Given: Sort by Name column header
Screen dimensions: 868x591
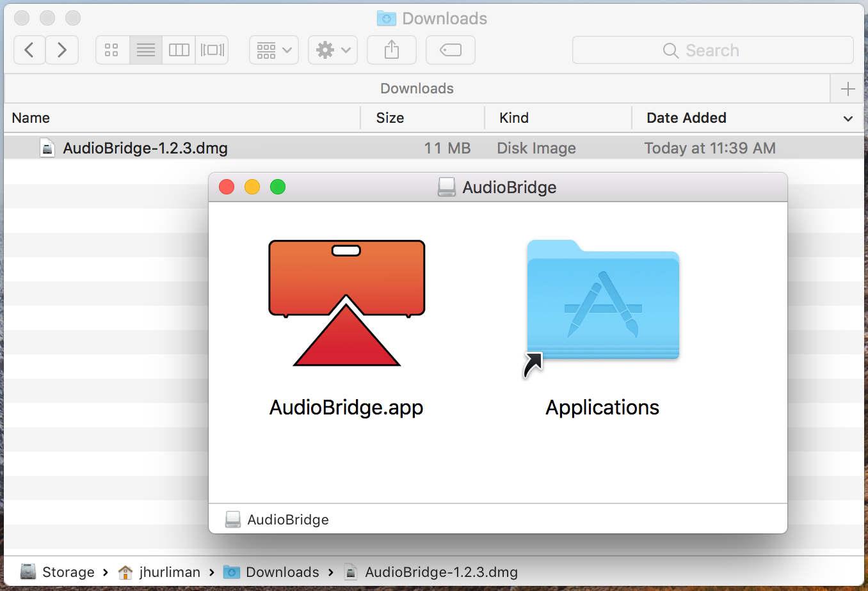Looking at the screenshot, I should (x=31, y=118).
